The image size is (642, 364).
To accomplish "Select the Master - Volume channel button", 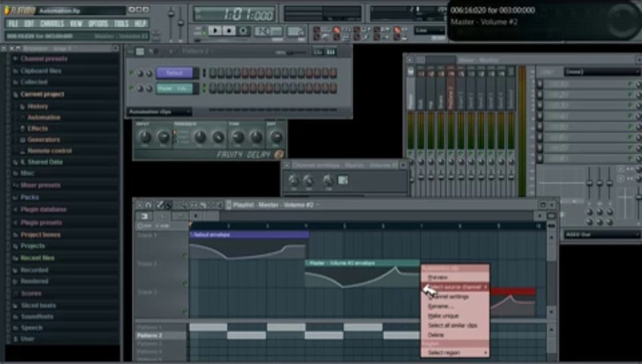I will coord(174,88).
